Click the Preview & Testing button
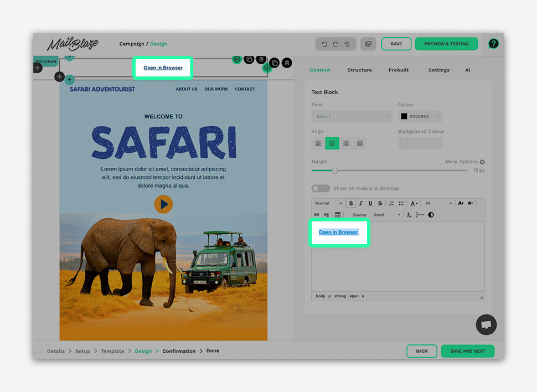The height and width of the screenshot is (392, 537). [x=446, y=44]
